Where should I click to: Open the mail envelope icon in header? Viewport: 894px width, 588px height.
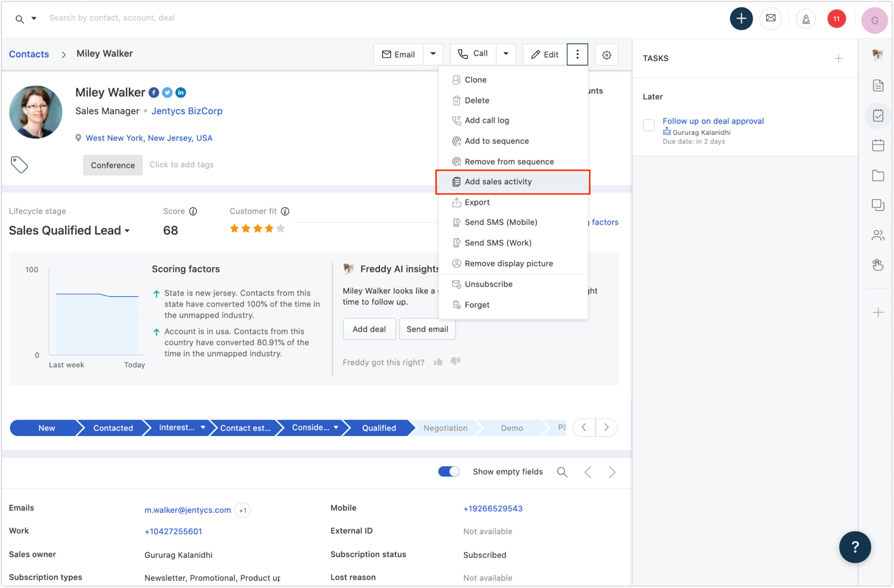[771, 18]
